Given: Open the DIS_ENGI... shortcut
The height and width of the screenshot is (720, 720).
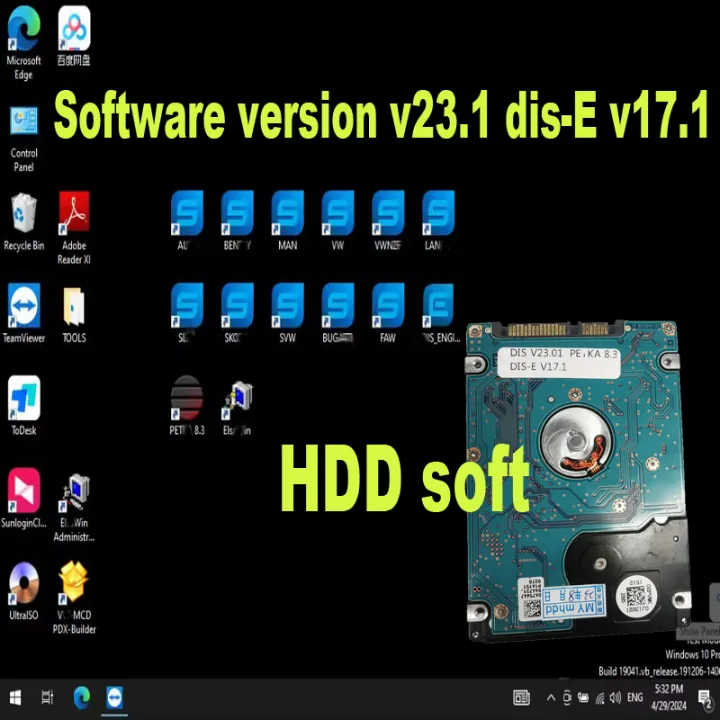Looking at the screenshot, I should point(439,313).
